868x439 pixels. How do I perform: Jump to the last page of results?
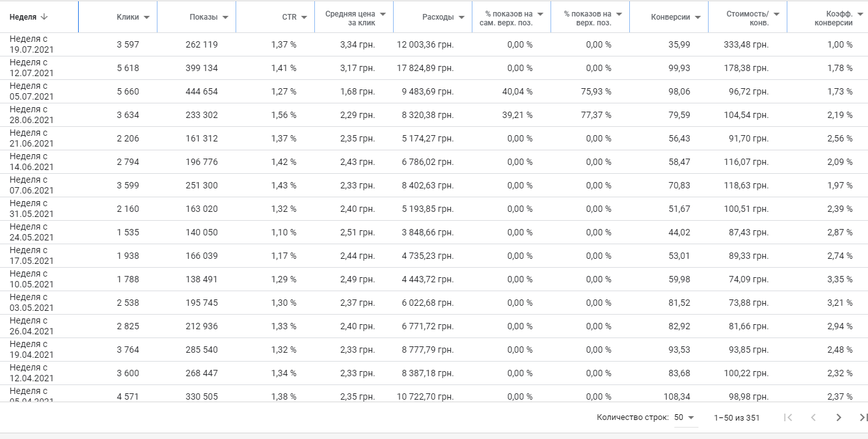863,417
